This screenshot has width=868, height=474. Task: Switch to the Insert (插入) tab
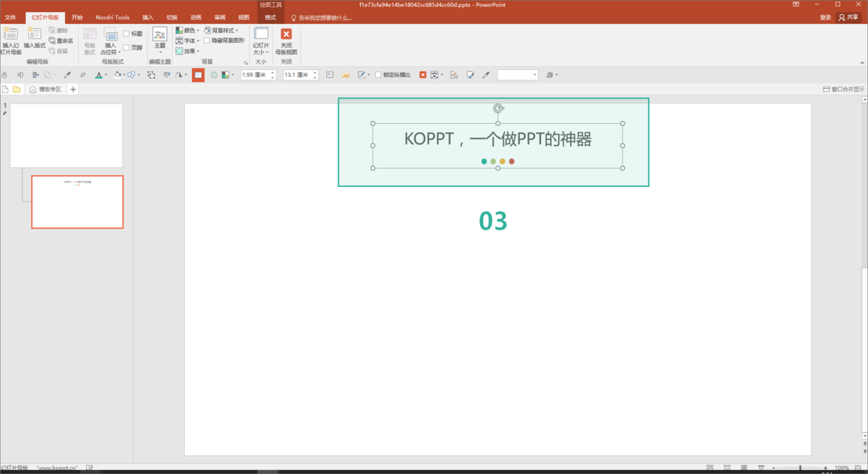(x=148, y=18)
